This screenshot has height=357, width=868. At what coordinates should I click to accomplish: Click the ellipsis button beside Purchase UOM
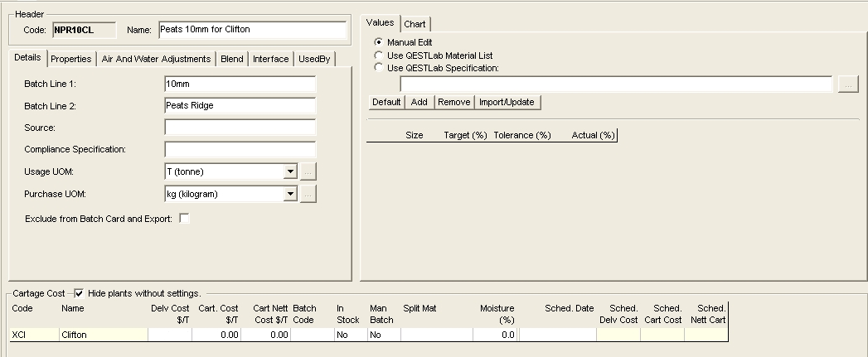click(x=308, y=194)
